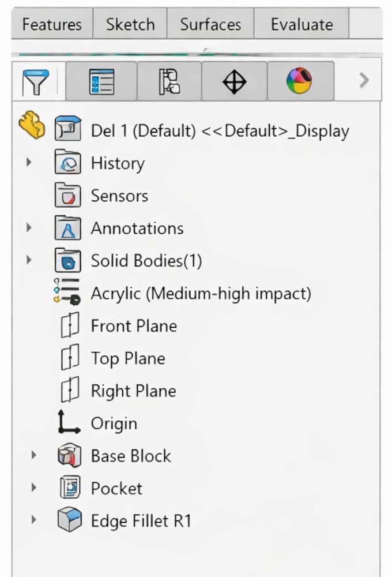Image resolution: width=392 pixels, height=577 pixels.
Task: Click the DimXpertManager panel icon
Action: point(234,81)
